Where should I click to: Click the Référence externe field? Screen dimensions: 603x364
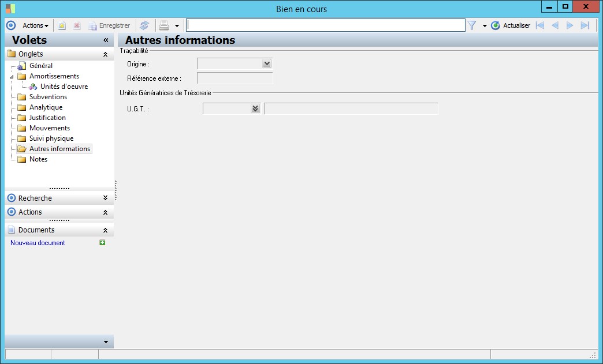point(234,78)
